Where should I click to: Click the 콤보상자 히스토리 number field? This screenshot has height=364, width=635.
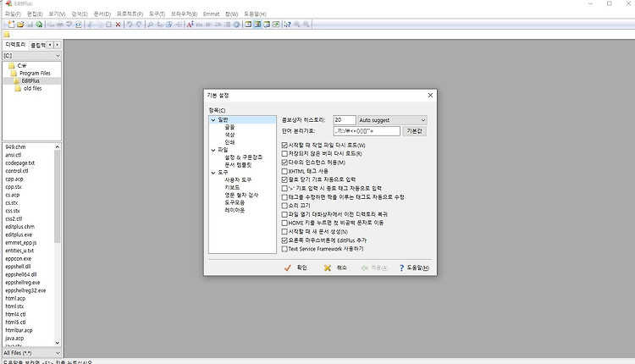(x=345, y=120)
